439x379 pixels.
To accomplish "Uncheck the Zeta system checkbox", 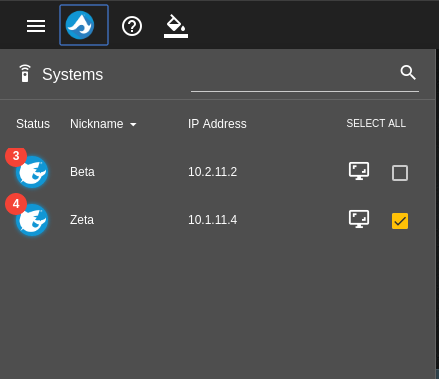I will pyautogui.click(x=400, y=221).
